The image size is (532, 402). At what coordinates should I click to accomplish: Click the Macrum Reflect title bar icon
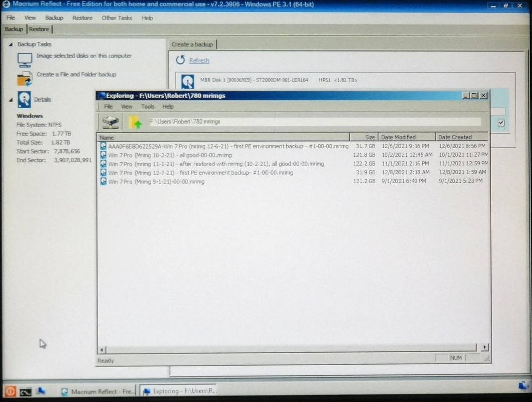[6, 4]
